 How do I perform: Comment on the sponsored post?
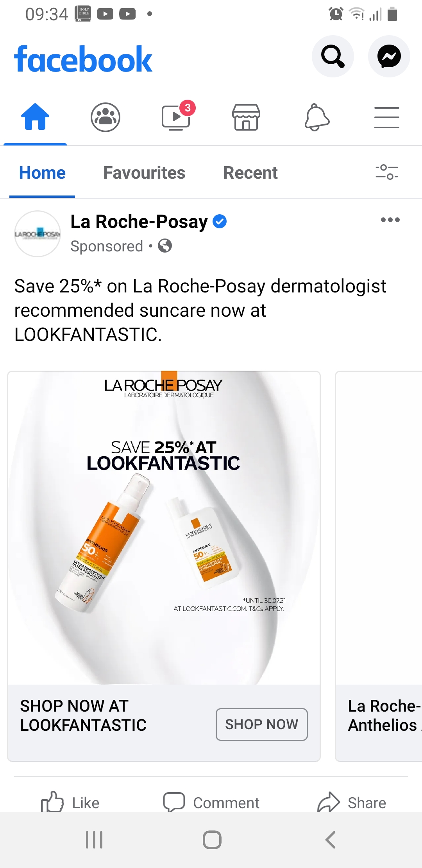pos(211,802)
